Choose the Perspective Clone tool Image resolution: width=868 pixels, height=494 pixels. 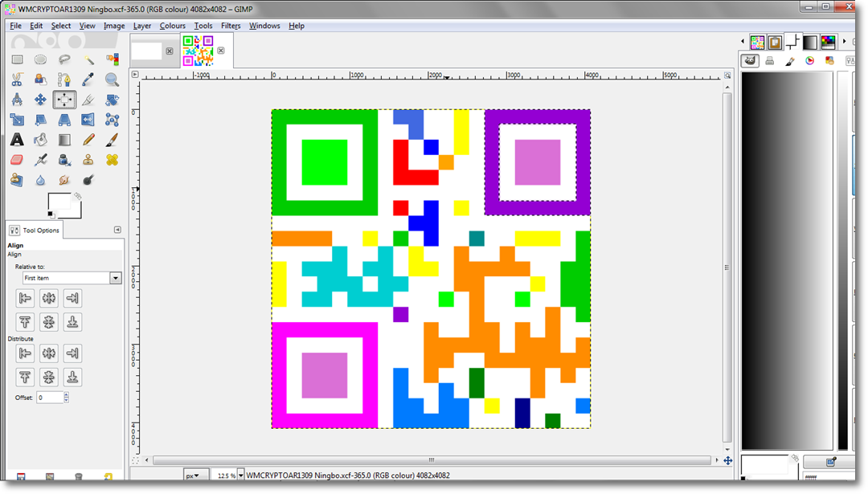(17, 181)
